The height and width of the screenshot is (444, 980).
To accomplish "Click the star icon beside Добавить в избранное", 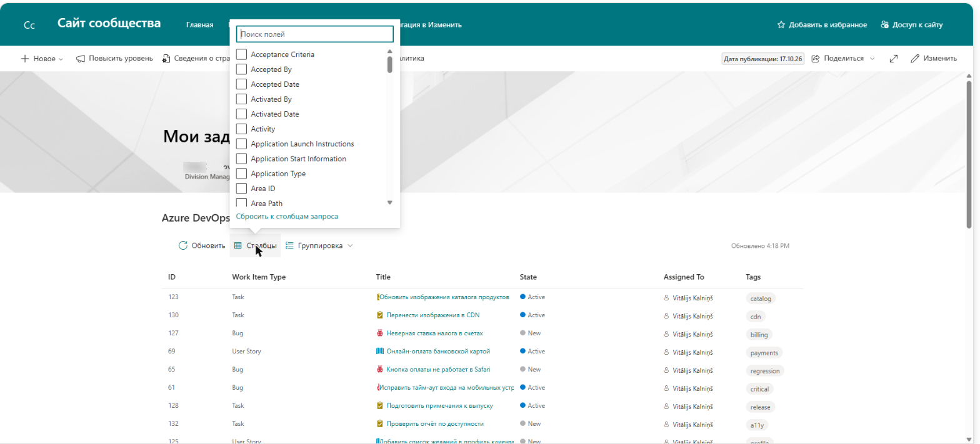I will point(781,25).
